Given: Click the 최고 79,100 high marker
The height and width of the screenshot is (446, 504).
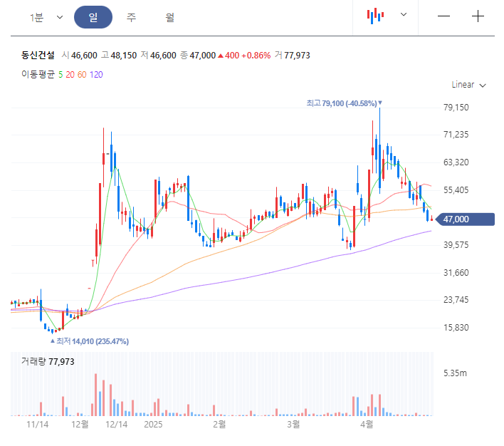Looking at the screenshot, I should click(x=344, y=103).
